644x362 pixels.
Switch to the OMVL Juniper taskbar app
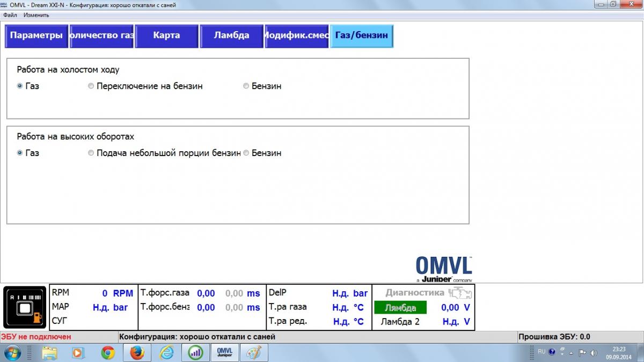tap(224, 352)
